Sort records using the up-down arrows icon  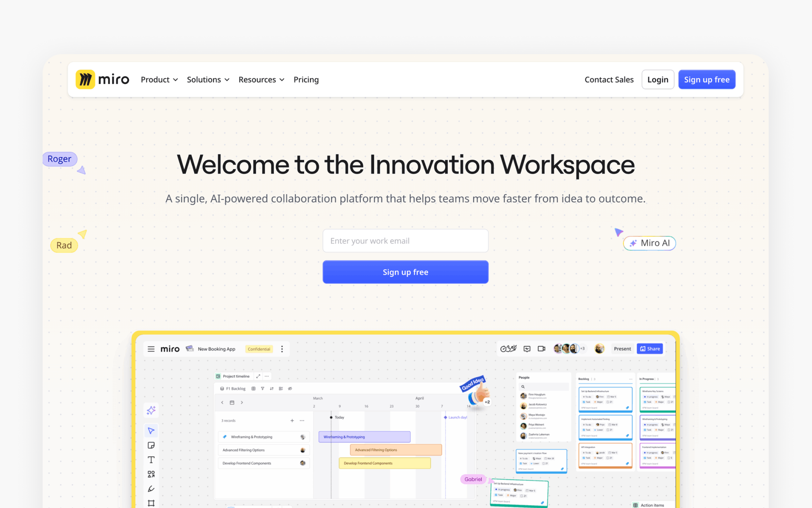point(272,388)
